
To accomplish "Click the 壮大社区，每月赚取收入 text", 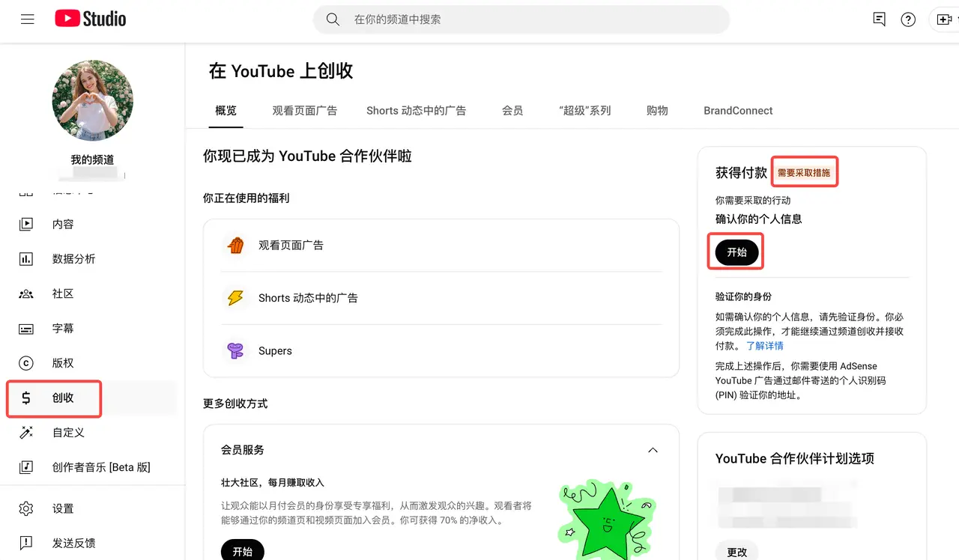I will point(273,483).
